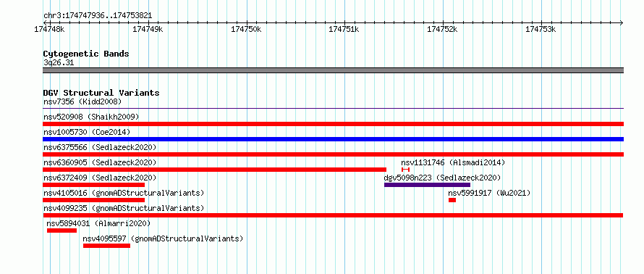Click the small nsv1131746 interval glyph
The width and height of the screenshot is (644, 274).
[x=406, y=170]
